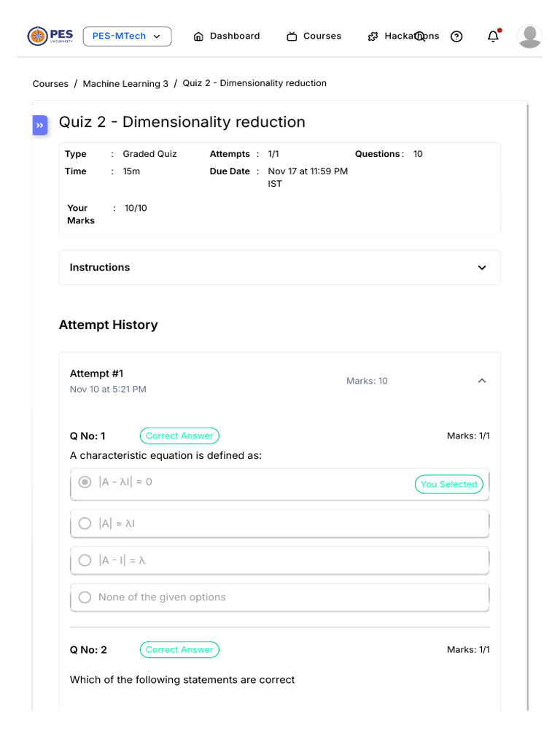This screenshot has width=560, height=747.
Task: Select None of the given options radio
Action: tap(85, 597)
